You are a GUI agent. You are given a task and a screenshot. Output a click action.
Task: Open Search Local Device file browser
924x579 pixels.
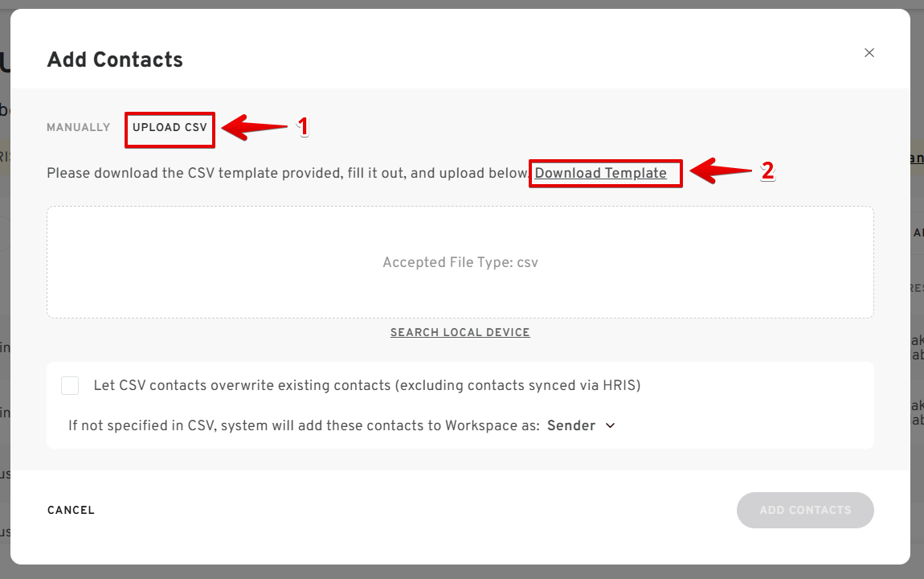(460, 333)
